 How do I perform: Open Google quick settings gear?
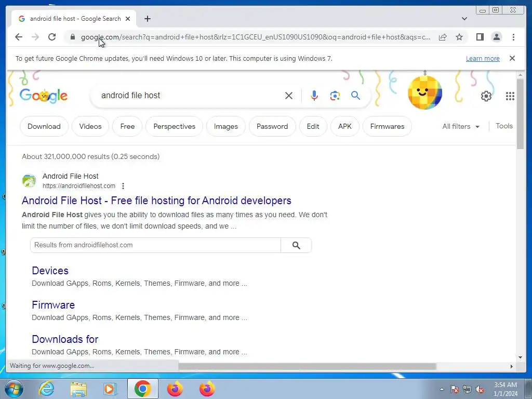click(x=486, y=96)
